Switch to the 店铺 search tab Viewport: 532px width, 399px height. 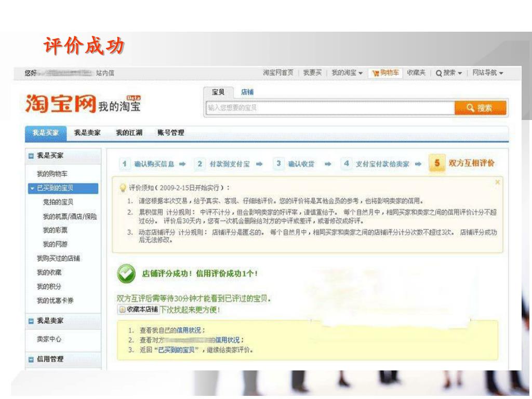tap(247, 92)
